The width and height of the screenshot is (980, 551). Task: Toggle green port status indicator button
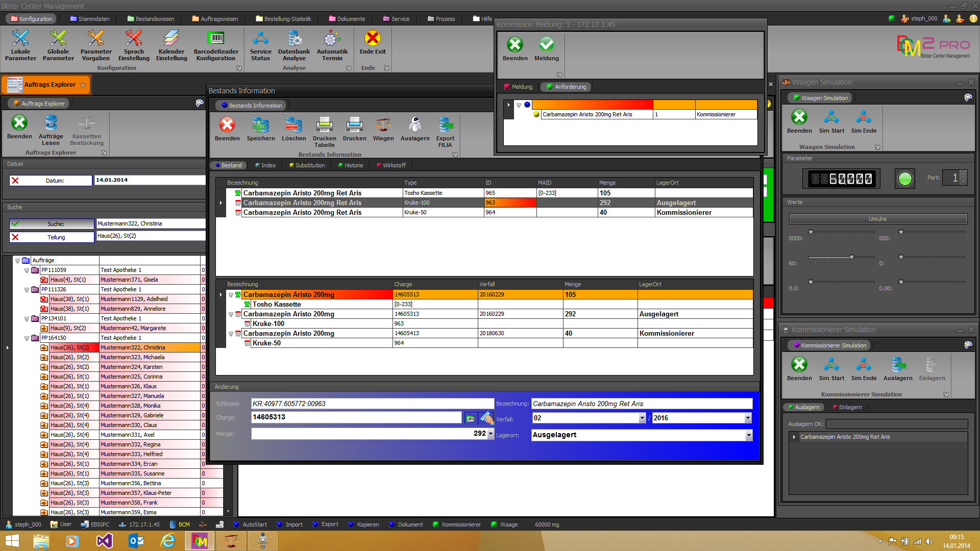pyautogui.click(x=904, y=179)
